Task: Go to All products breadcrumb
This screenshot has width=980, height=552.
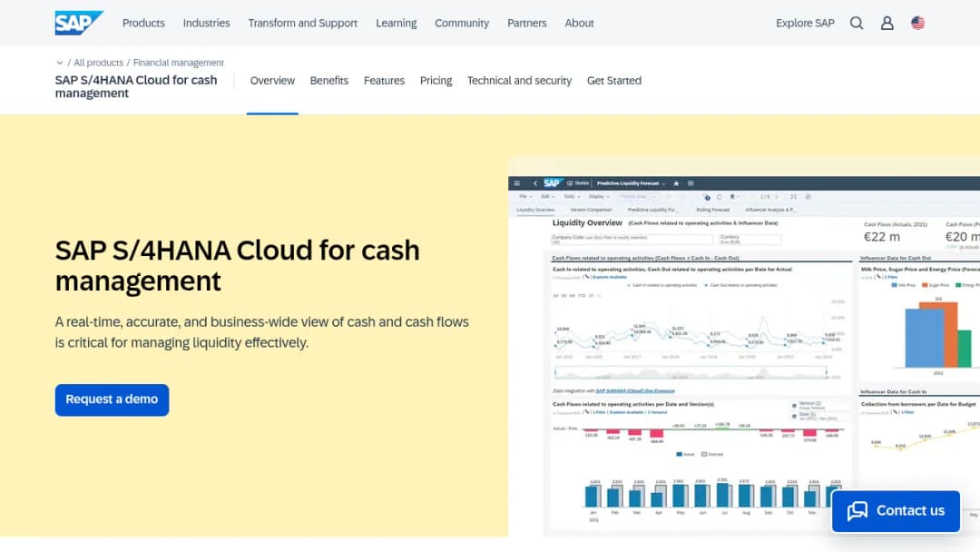Action: [98, 63]
